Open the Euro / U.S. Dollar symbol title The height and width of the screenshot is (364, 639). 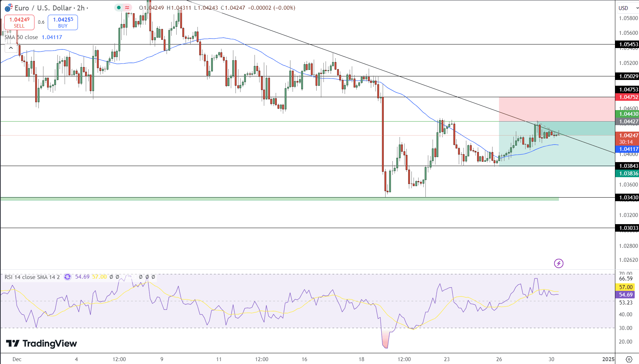click(50, 8)
